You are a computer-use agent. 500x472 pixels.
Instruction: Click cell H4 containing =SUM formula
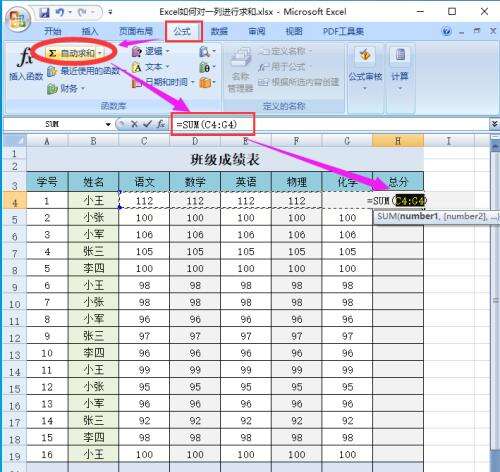[398, 201]
